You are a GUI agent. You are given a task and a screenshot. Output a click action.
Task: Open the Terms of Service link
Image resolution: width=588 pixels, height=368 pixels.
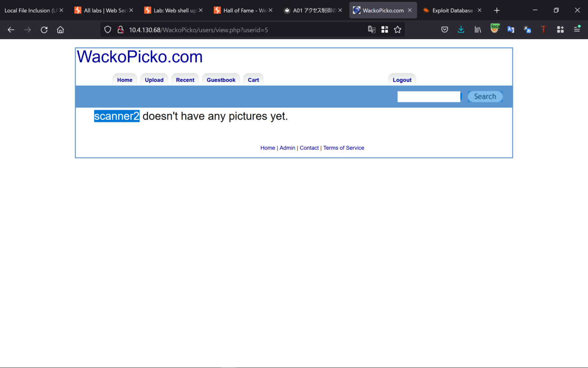click(343, 148)
